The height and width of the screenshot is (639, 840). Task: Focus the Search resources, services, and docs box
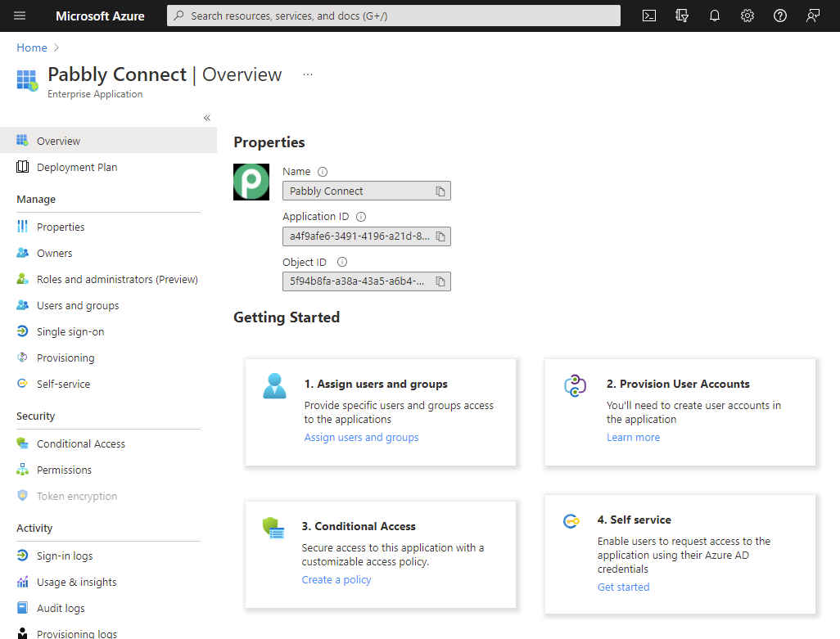[x=394, y=16]
